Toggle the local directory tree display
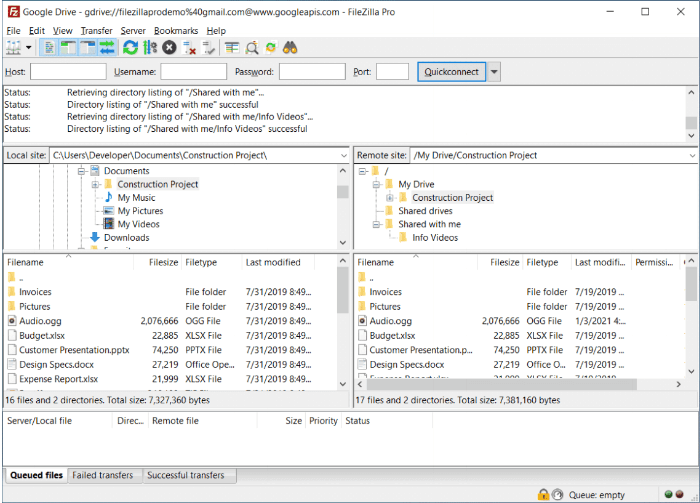Image resolution: width=700 pixels, height=503 pixels. 68,47
